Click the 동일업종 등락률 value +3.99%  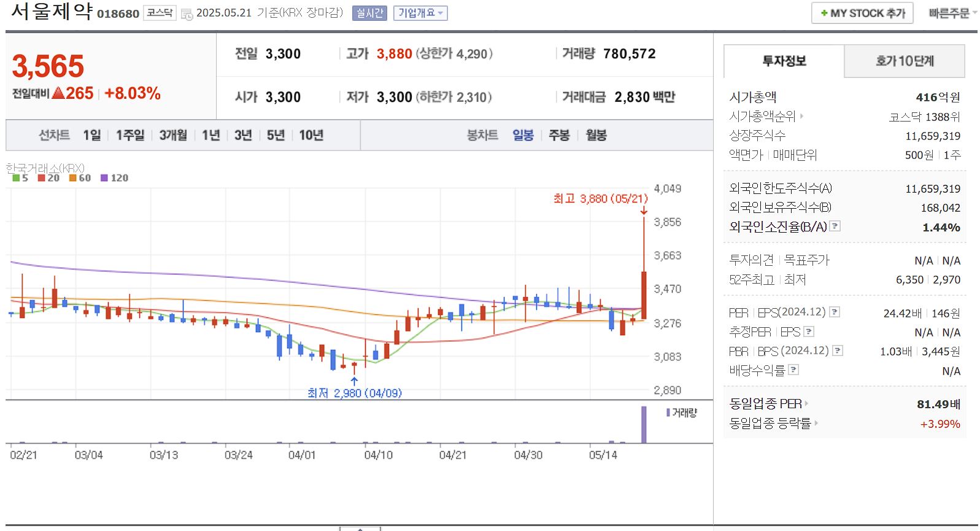coord(940,424)
